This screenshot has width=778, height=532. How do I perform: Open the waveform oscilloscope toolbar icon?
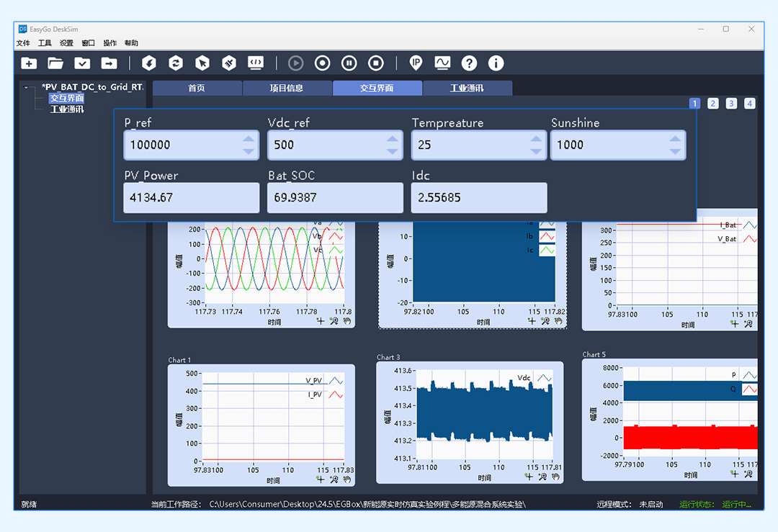click(x=442, y=63)
